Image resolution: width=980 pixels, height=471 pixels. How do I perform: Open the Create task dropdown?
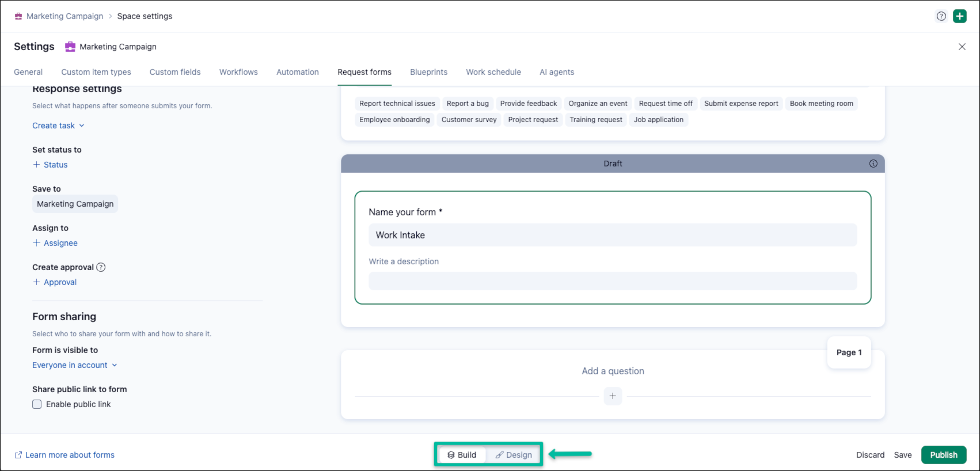point(58,126)
